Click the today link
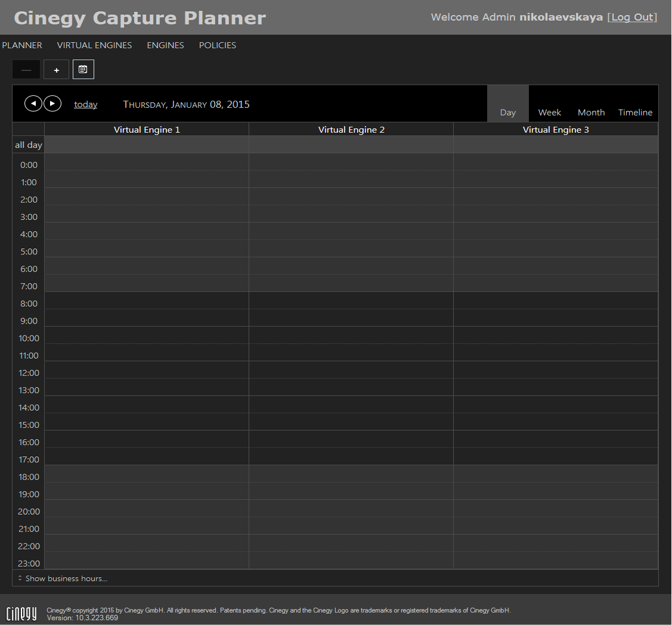 point(86,104)
